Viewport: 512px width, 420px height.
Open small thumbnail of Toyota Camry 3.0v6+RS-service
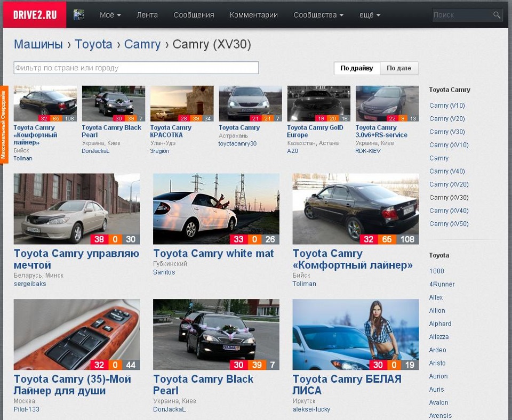pyautogui.click(x=387, y=103)
